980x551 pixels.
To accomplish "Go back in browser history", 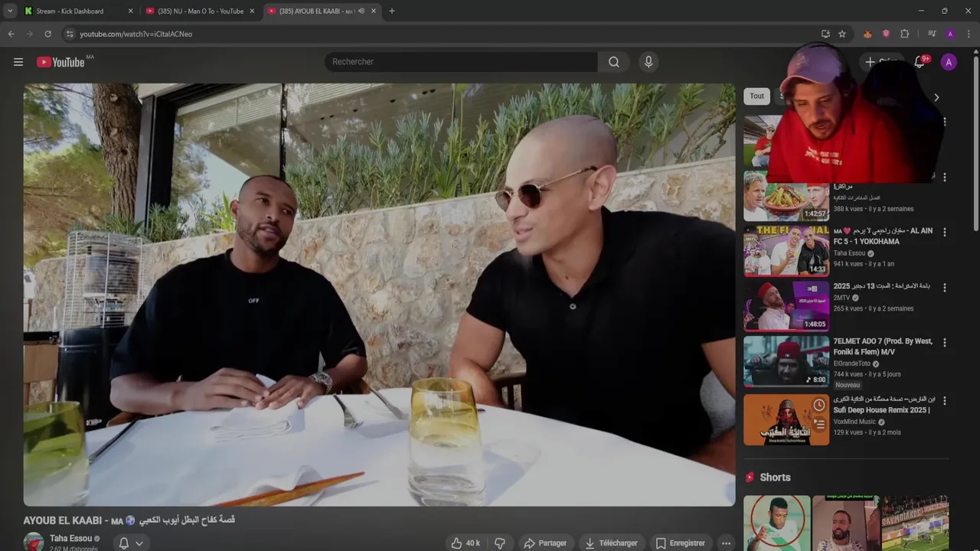I will click(11, 34).
